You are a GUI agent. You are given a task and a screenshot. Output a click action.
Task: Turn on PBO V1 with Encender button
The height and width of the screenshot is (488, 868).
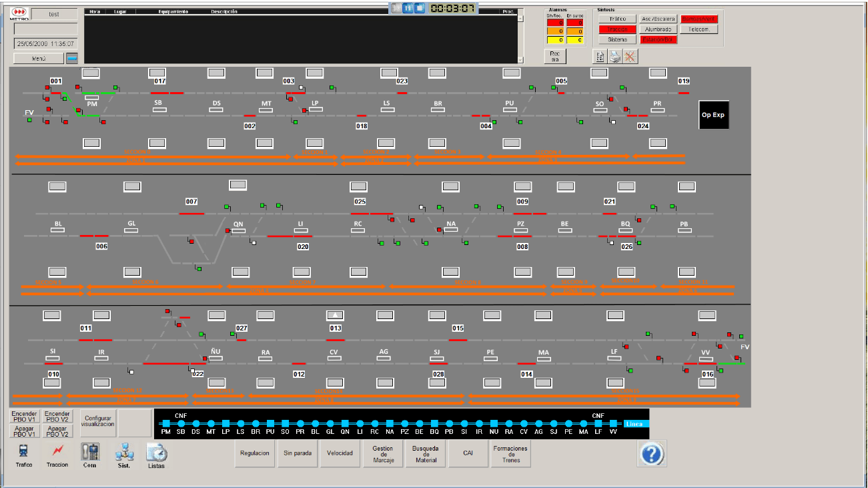click(x=25, y=417)
